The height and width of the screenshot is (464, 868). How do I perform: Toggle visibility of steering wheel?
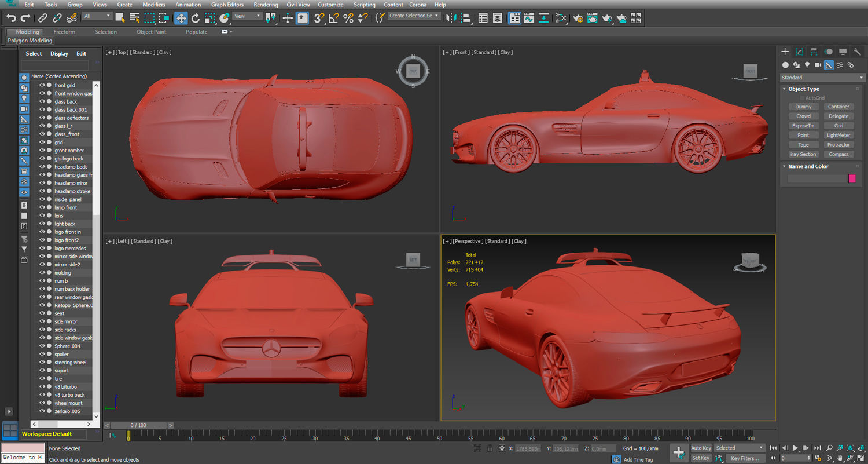click(x=42, y=362)
